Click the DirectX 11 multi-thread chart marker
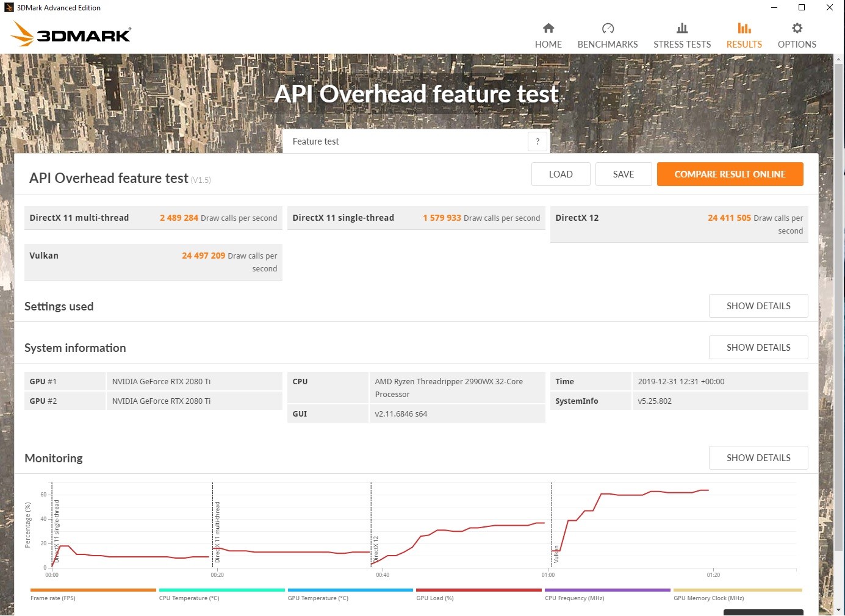 217,532
